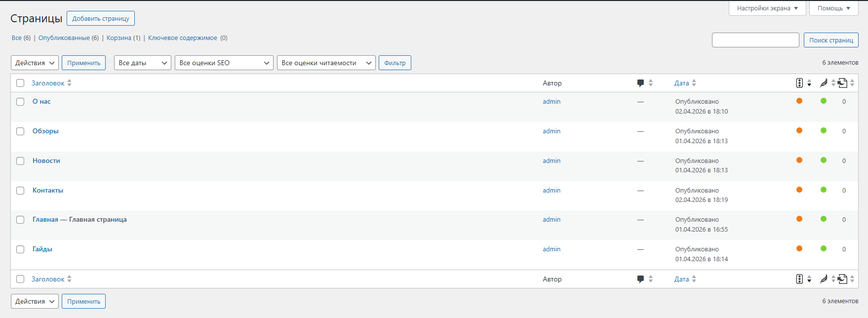
Task: Sort by readability feather icon in header
Action: (x=824, y=83)
